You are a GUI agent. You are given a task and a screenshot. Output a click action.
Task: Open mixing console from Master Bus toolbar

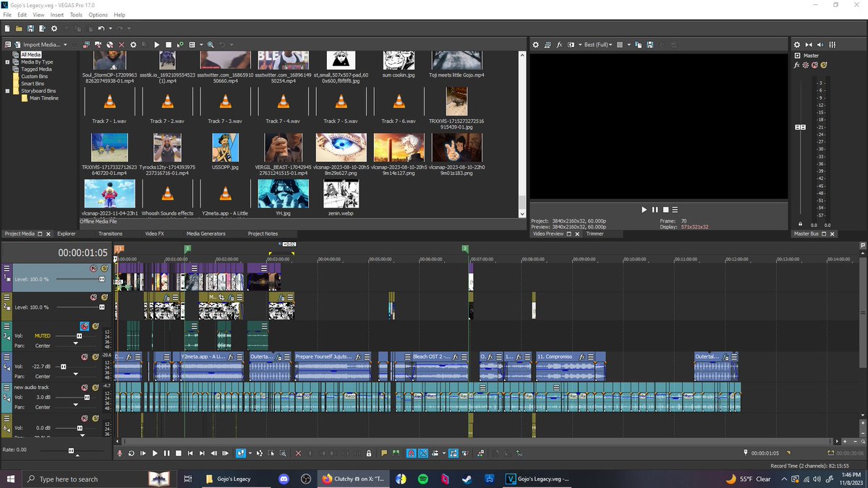coord(832,45)
